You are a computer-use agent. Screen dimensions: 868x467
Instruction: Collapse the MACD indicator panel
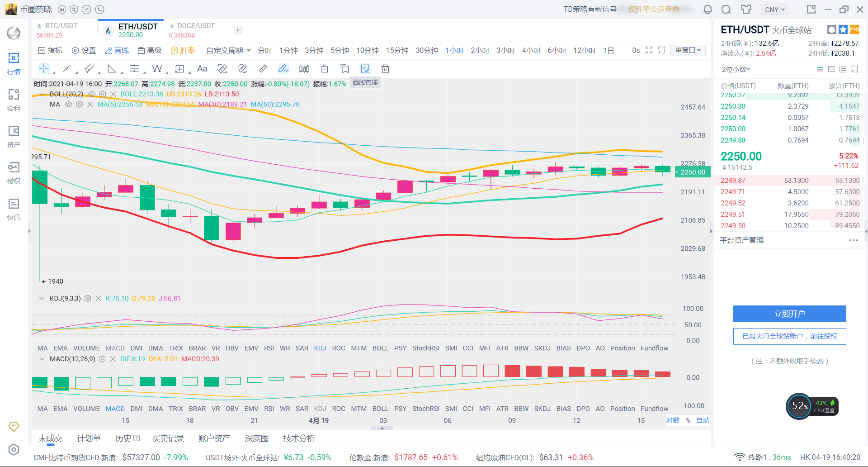[42, 359]
